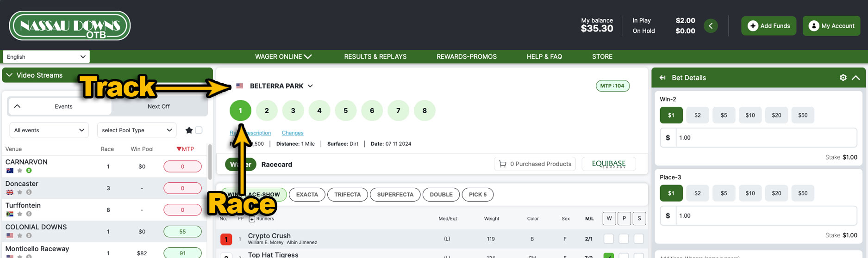Click Place-3 stake amount input field

767,216
